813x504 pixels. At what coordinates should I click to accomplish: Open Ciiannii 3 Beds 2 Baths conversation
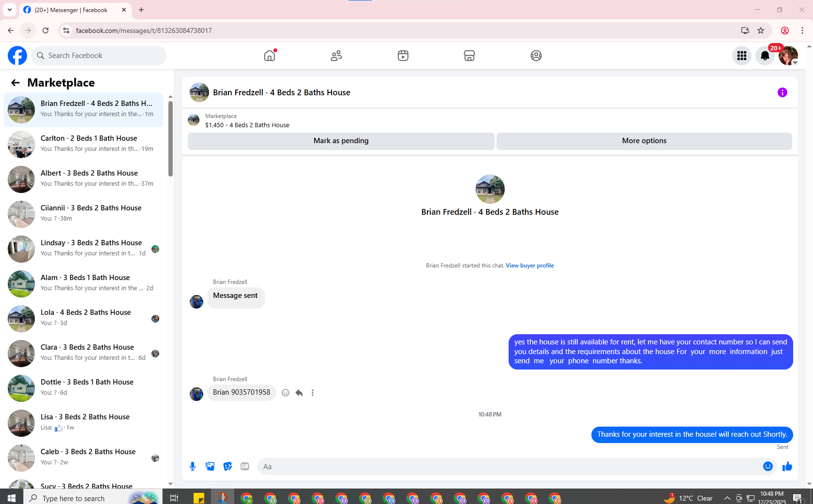click(83, 213)
